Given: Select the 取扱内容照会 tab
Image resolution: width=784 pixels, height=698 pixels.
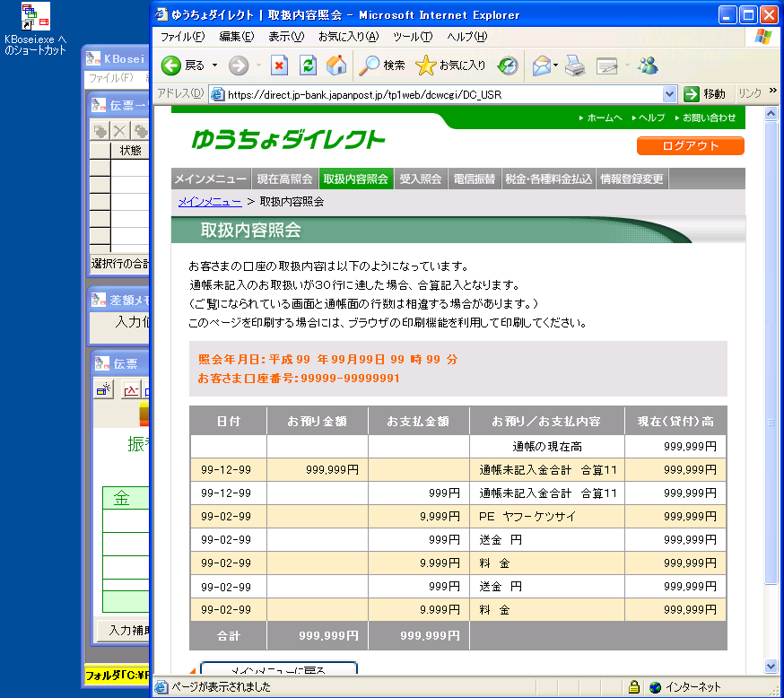Looking at the screenshot, I should pos(356,179).
